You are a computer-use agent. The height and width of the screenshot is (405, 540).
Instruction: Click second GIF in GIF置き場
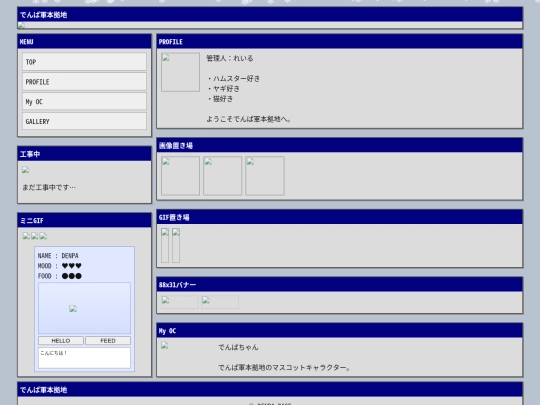(176, 246)
